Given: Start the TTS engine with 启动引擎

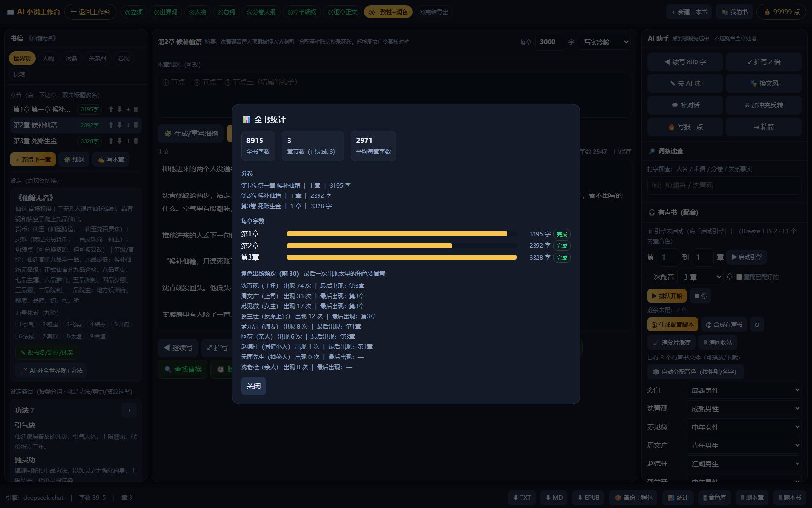Looking at the screenshot, I should [x=747, y=257].
